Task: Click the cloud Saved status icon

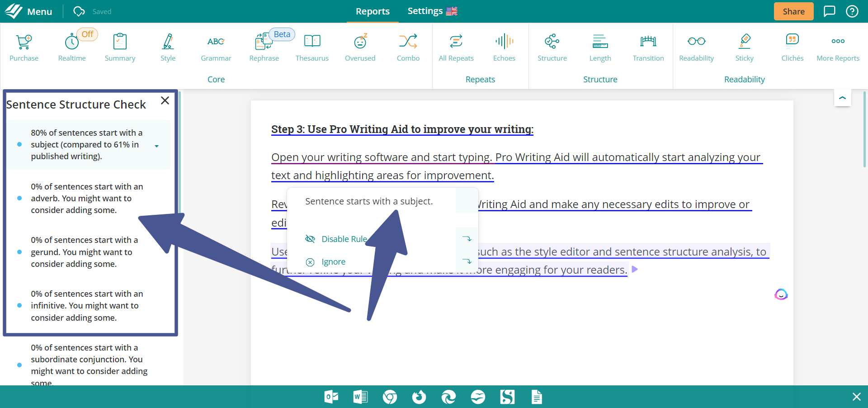Action: pyautogui.click(x=79, y=11)
